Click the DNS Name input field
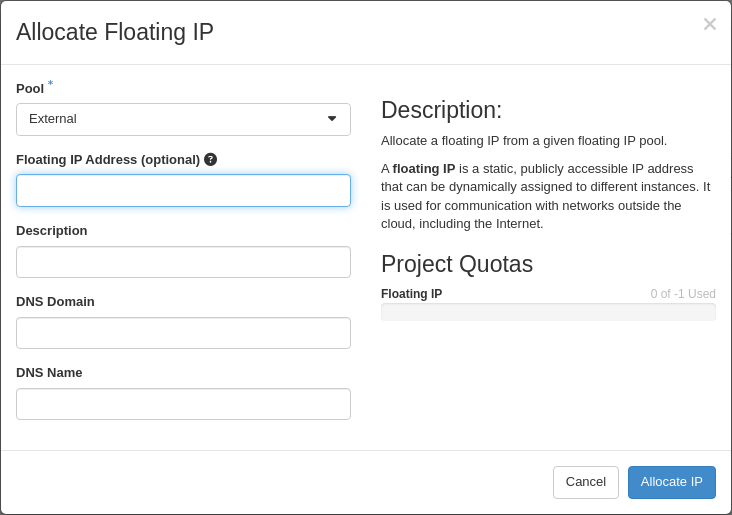Image resolution: width=732 pixels, height=515 pixels. pyautogui.click(x=183, y=404)
